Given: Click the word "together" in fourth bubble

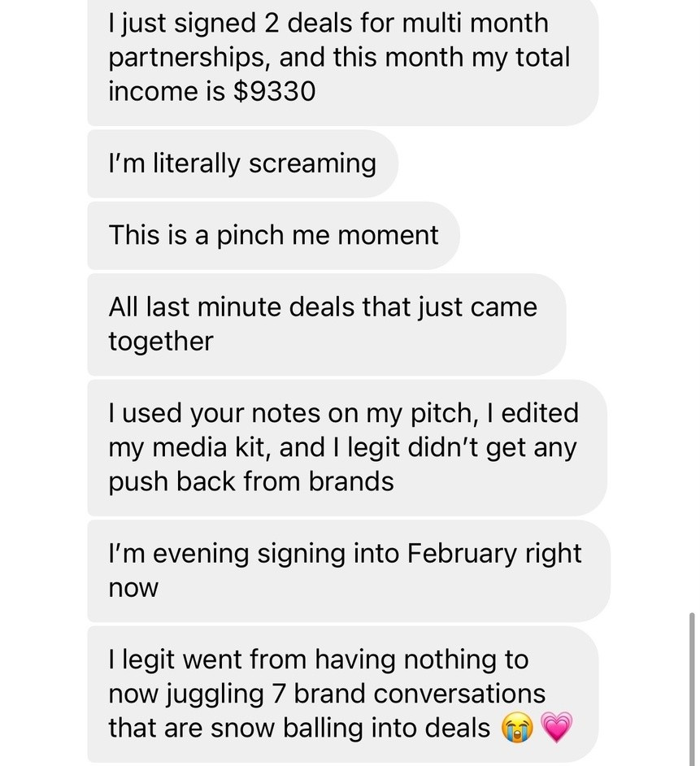Looking at the screenshot, I should click(x=161, y=342).
